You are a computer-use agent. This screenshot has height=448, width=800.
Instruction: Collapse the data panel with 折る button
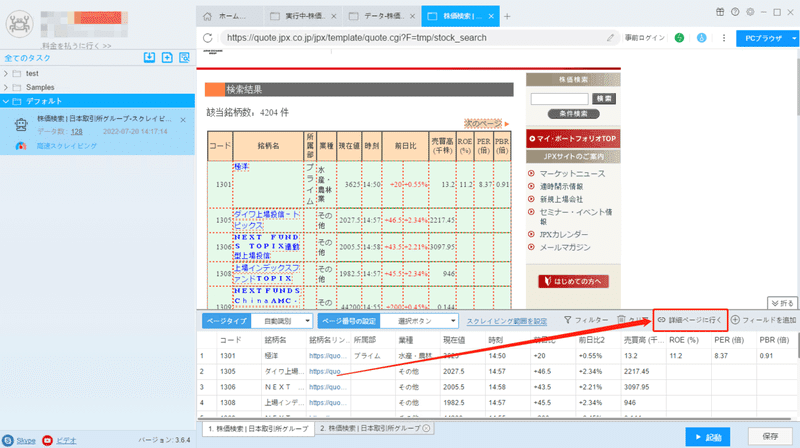tap(782, 303)
